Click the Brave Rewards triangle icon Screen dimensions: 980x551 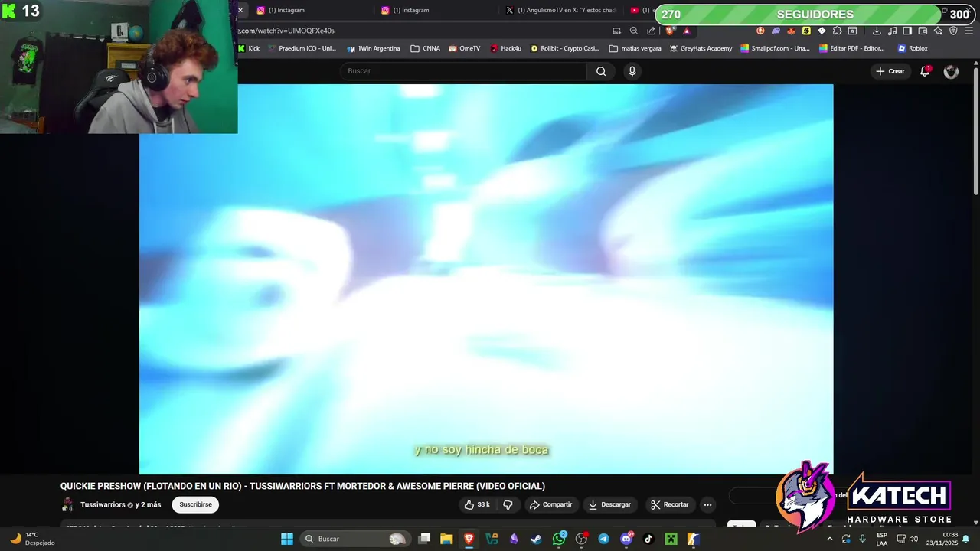(687, 31)
